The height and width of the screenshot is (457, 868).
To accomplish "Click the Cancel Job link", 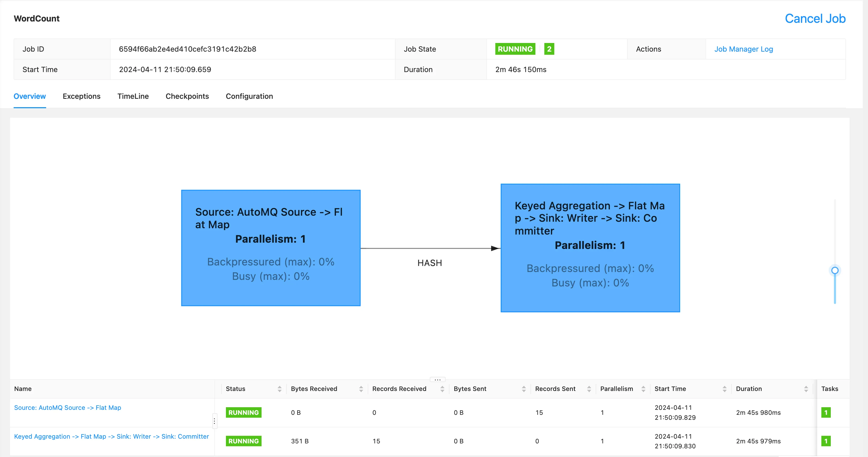I will pos(815,19).
